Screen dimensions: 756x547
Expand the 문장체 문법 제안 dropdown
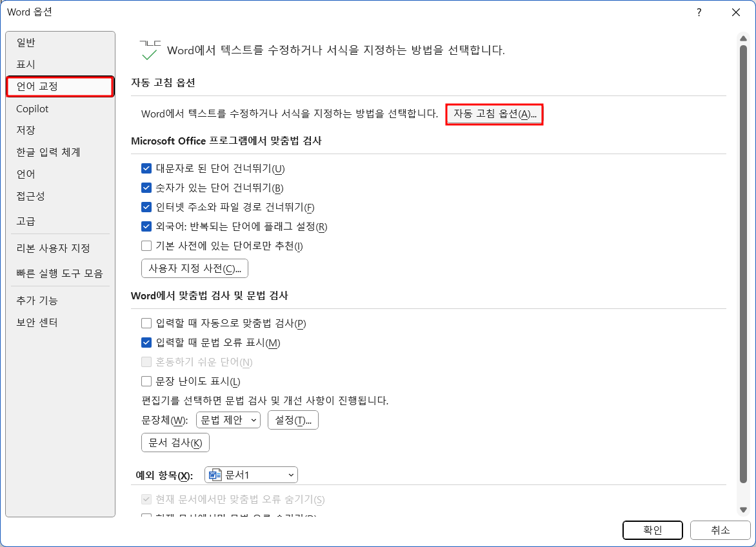point(228,421)
